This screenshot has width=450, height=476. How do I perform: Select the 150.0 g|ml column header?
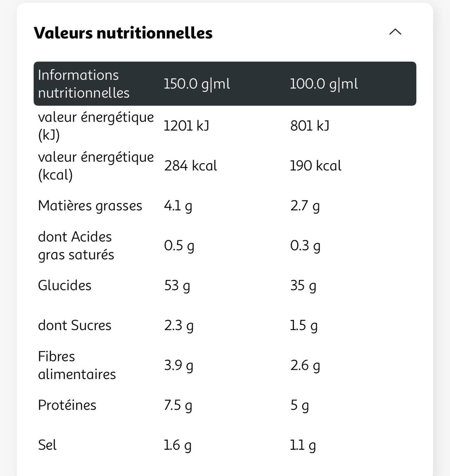pos(197,84)
